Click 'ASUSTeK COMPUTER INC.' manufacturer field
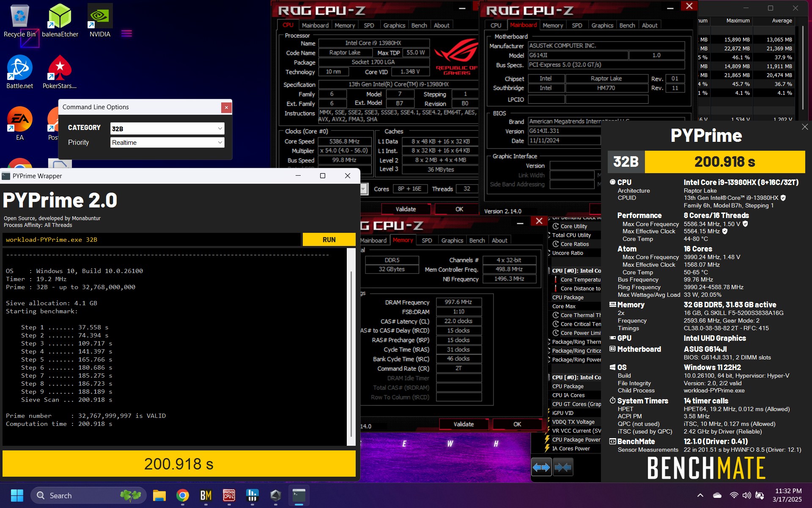The image size is (812, 508). [x=606, y=46]
